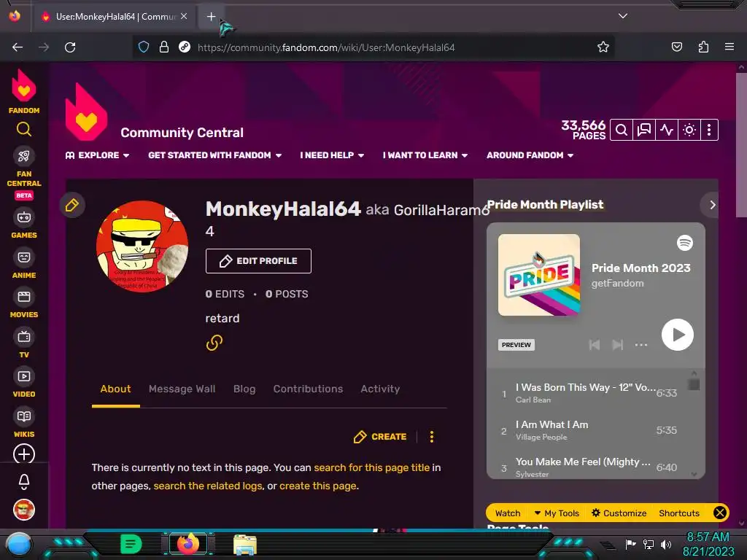Click Shortcuts in the bottom toolbar
The image size is (747, 560).
pyautogui.click(x=679, y=513)
